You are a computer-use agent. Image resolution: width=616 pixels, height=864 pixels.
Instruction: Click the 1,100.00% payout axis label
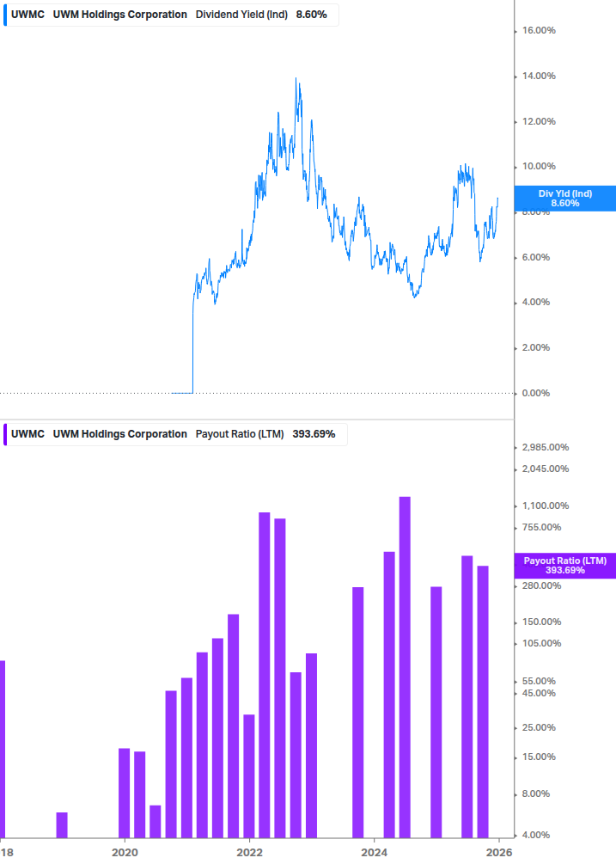click(545, 506)
